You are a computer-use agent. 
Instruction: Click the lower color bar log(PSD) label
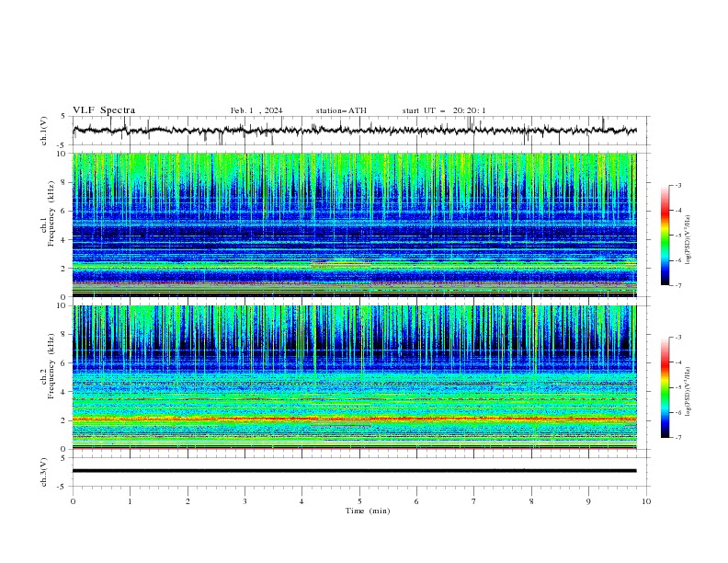(x=688, y=392)
